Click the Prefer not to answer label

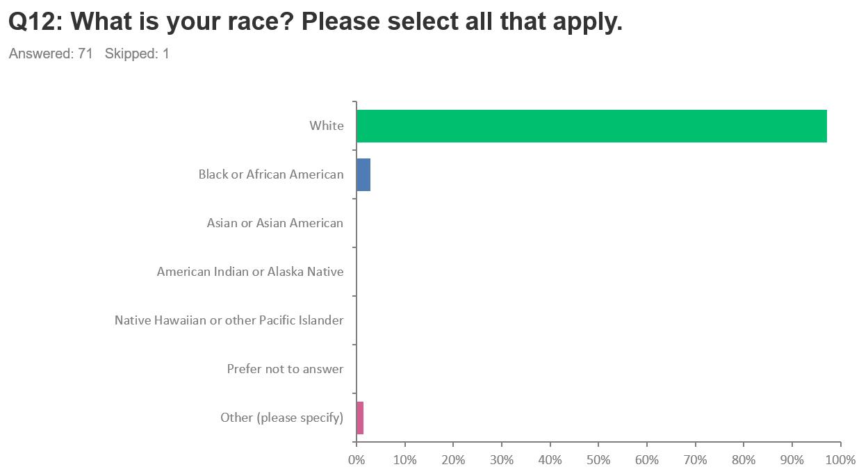285,369
